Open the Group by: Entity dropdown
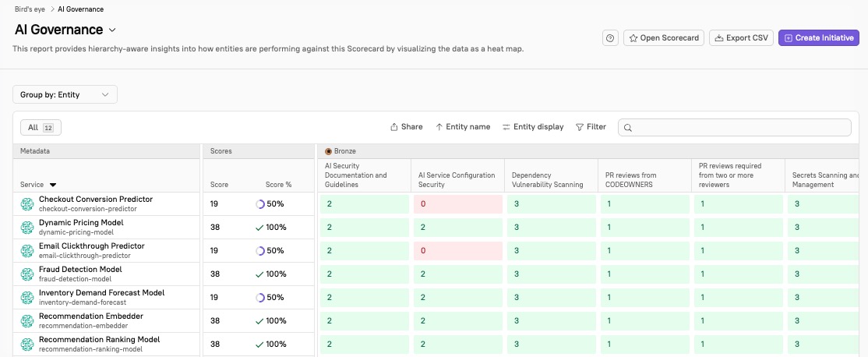This screenshot has height=357, width=868. 65,94
